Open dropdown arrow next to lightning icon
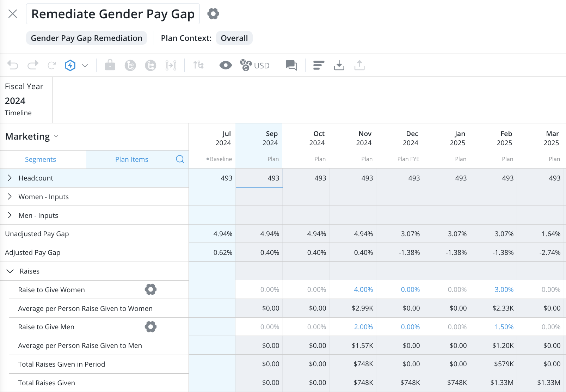The image size is (566, 392). coord(85,65)
